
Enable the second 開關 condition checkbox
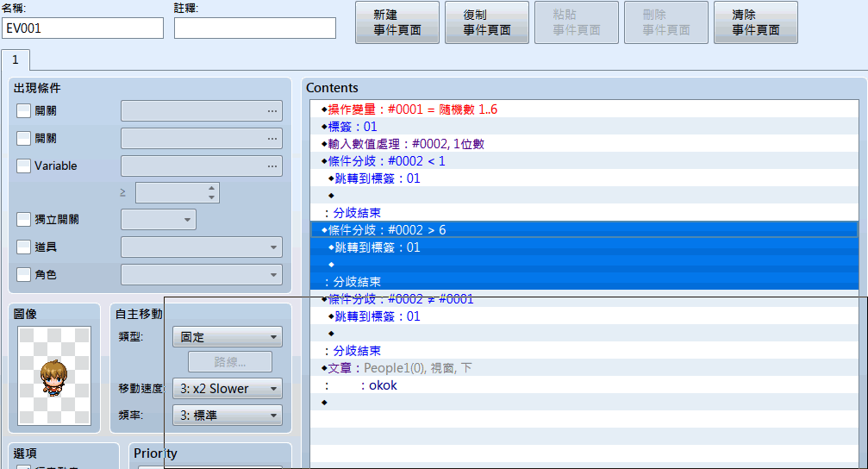tap(23, 139)
